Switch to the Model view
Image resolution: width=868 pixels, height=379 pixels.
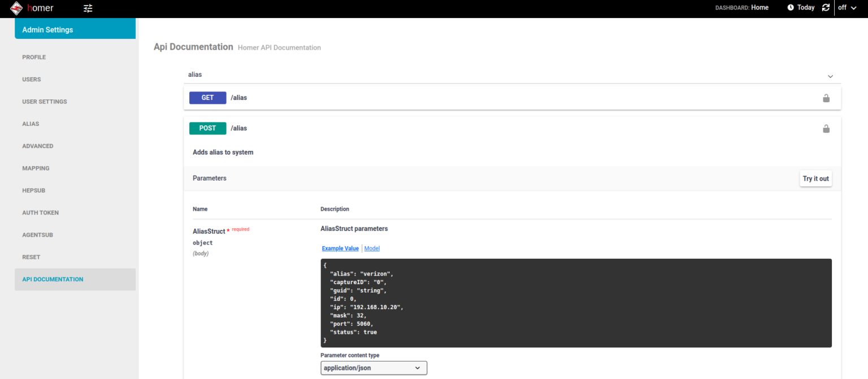coord(372,248)
